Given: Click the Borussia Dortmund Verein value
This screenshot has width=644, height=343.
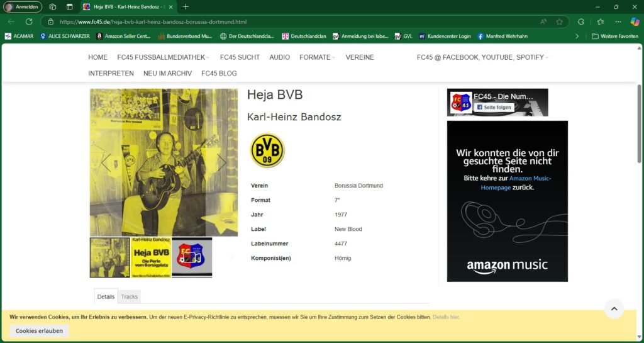Looking at the screenshot, I should point(358,186).
